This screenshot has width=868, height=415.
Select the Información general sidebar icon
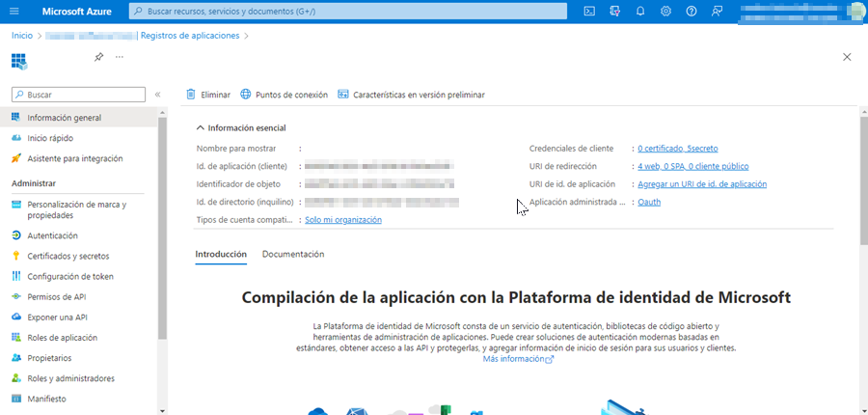click(16, 118)
